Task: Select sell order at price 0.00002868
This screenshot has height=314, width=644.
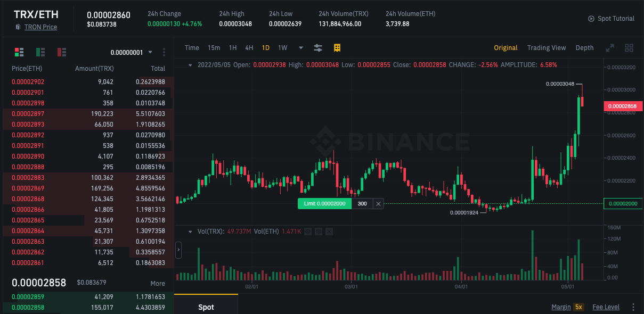Action: click(88, 199)
